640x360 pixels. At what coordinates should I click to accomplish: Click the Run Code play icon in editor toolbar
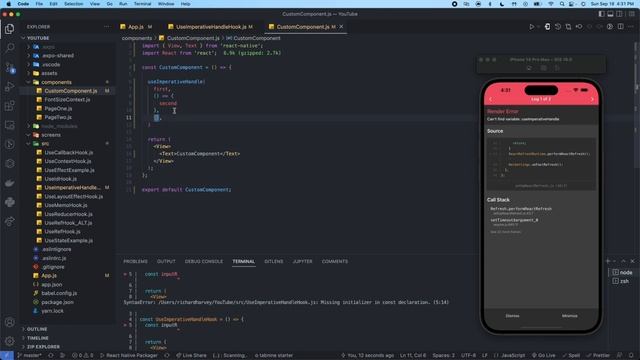[x=531, y=27]
